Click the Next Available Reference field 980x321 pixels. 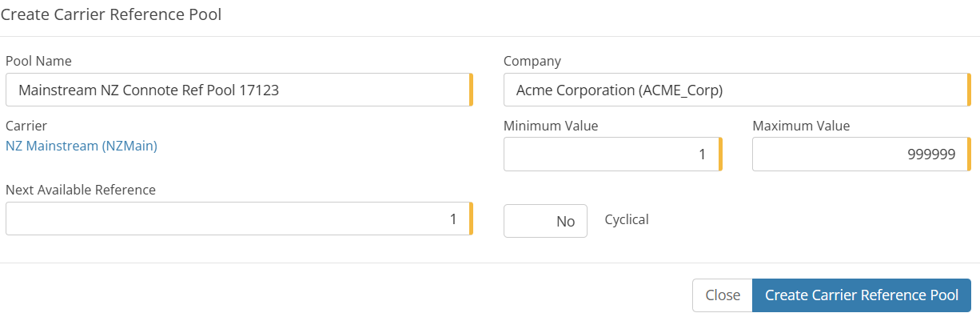click(x=238, y=219)
